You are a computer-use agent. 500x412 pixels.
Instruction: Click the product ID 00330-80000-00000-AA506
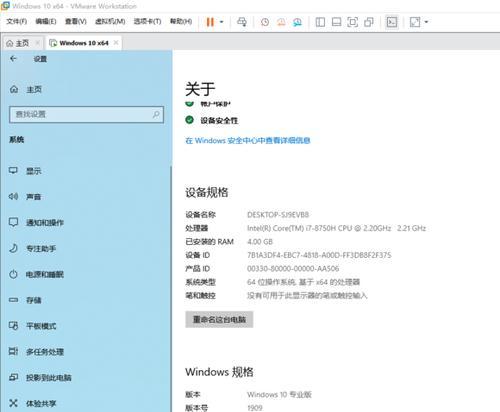coord(293,268)
